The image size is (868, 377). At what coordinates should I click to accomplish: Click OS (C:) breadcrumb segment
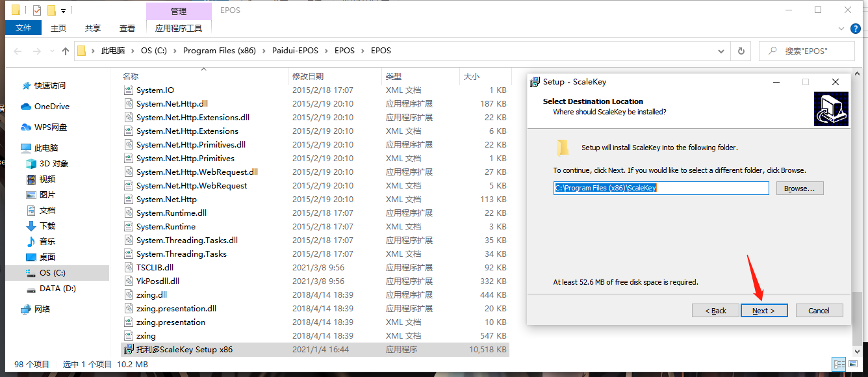click(x=154, y=51)
